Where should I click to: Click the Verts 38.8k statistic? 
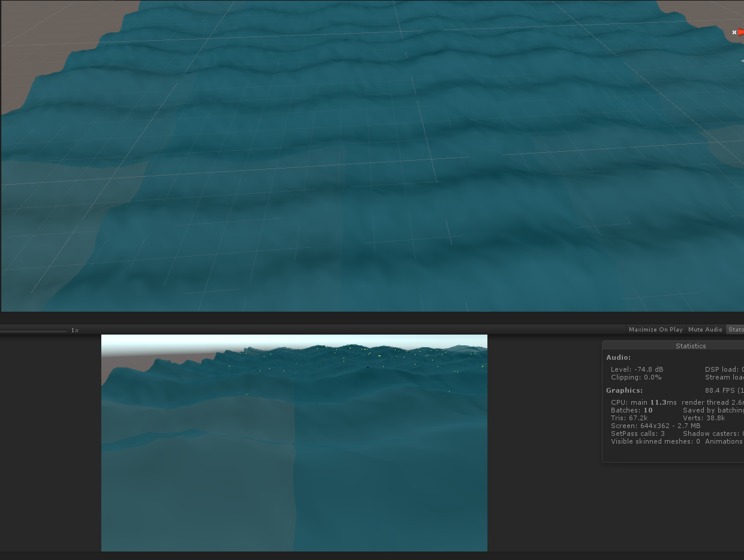[704, 418]
